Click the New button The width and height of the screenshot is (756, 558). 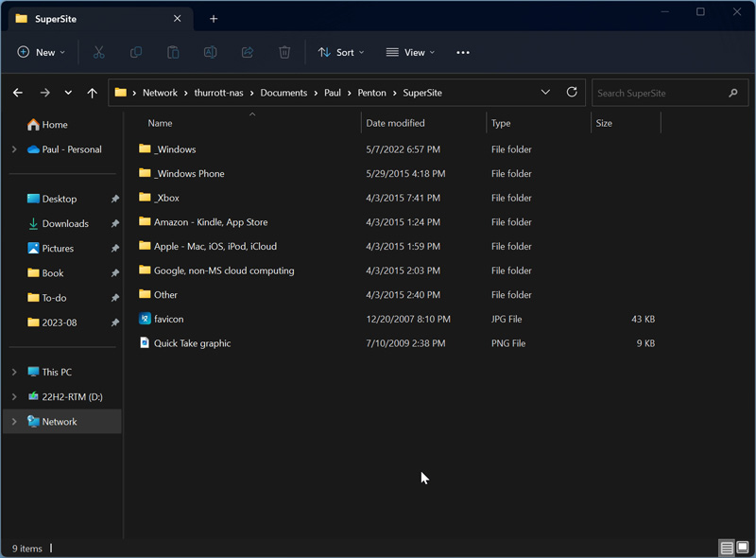42,53
